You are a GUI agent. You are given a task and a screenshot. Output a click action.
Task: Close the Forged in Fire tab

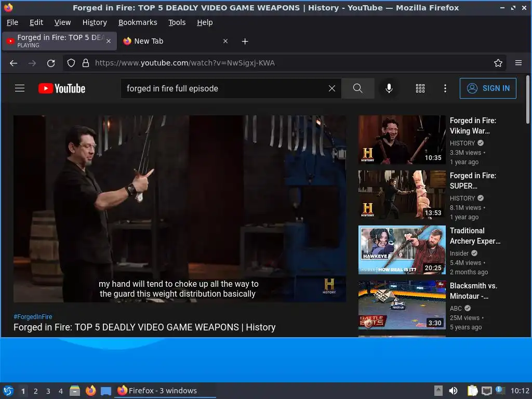pyautogui.click(x=109, y=41)
